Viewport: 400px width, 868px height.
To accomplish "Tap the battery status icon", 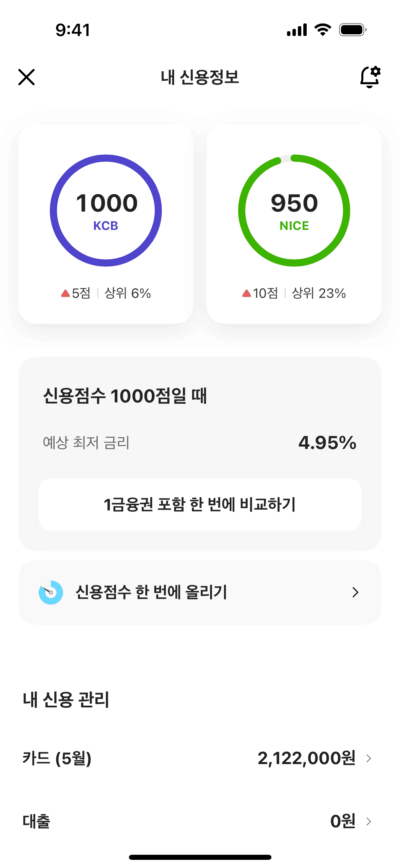I will pos(353,30).
